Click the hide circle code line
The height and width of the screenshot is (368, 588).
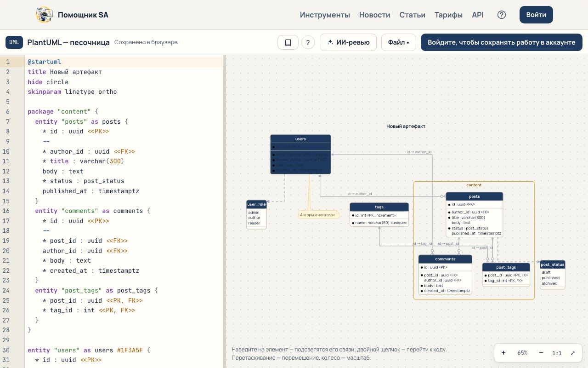click(x=48, y=82)
